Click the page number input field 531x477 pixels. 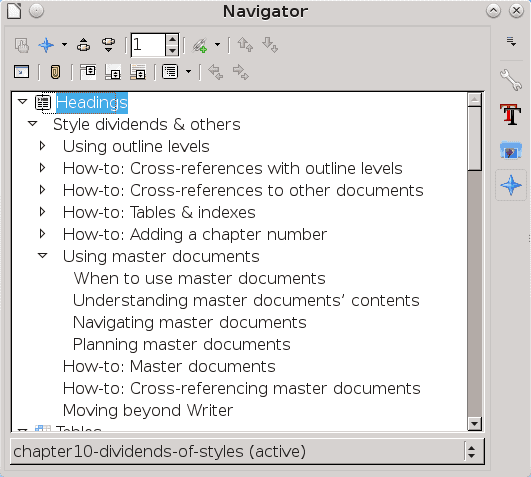(148, 45)
